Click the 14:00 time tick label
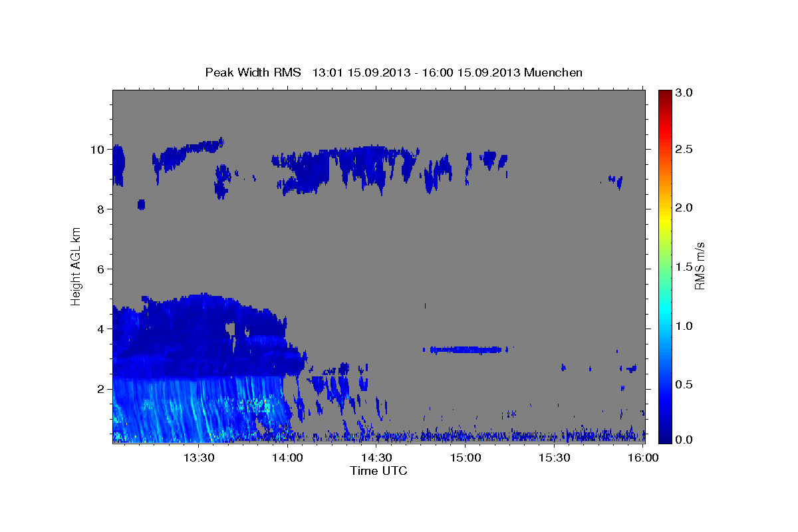 (287, 458)
